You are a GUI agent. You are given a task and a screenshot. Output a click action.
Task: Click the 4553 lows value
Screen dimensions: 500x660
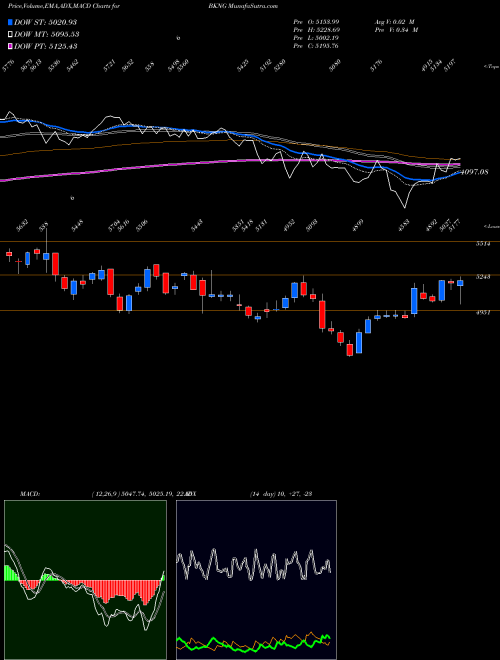click(404, 224)
